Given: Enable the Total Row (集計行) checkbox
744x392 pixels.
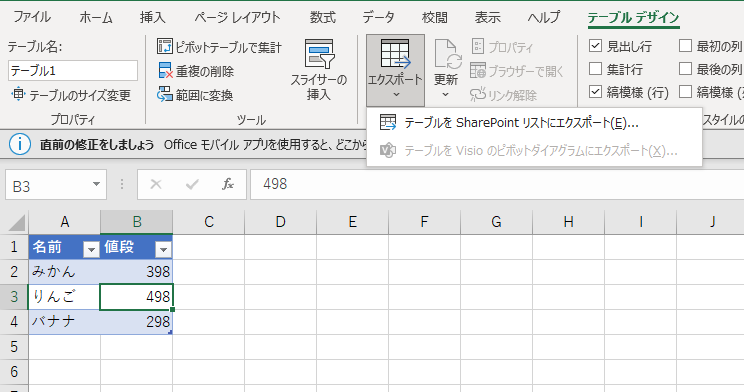Looking at the screenshot, I should (595, 68).
